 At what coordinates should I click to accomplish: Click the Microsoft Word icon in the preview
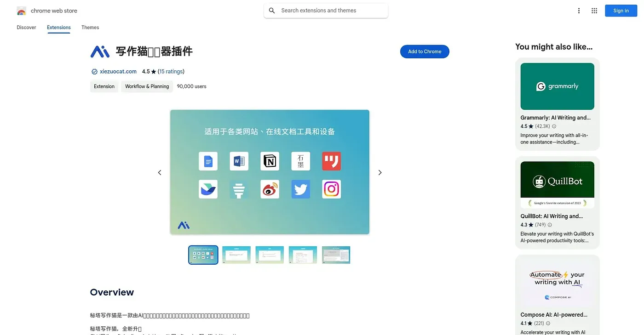tap(239, 161)
